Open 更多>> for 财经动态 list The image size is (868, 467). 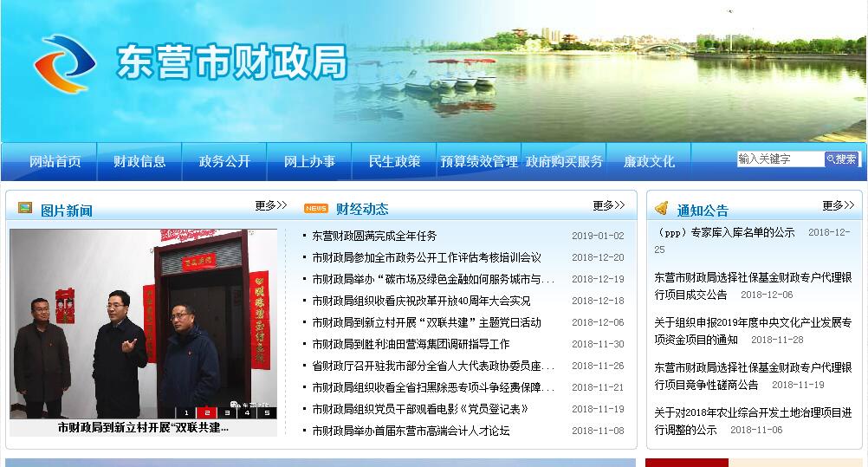608,206
